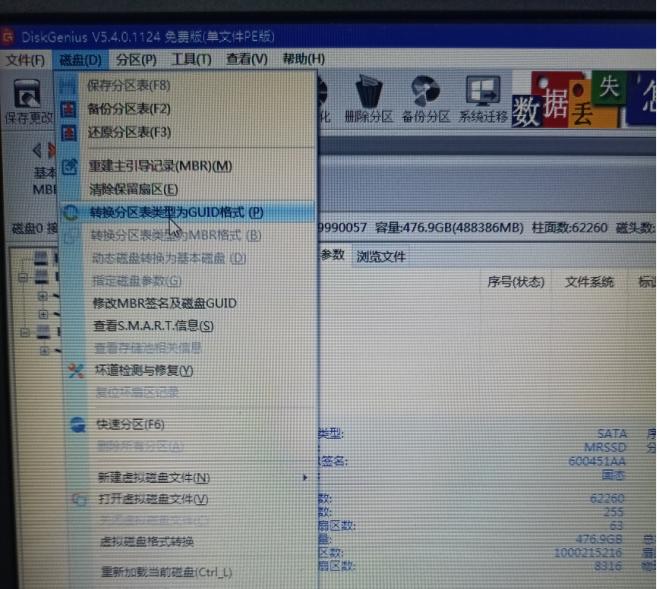Image resolution: width=657 pixels, height=589 pixels.
Task: Click the System Migration (系统迁移) toolbar icon
Action: coord(483,99)
